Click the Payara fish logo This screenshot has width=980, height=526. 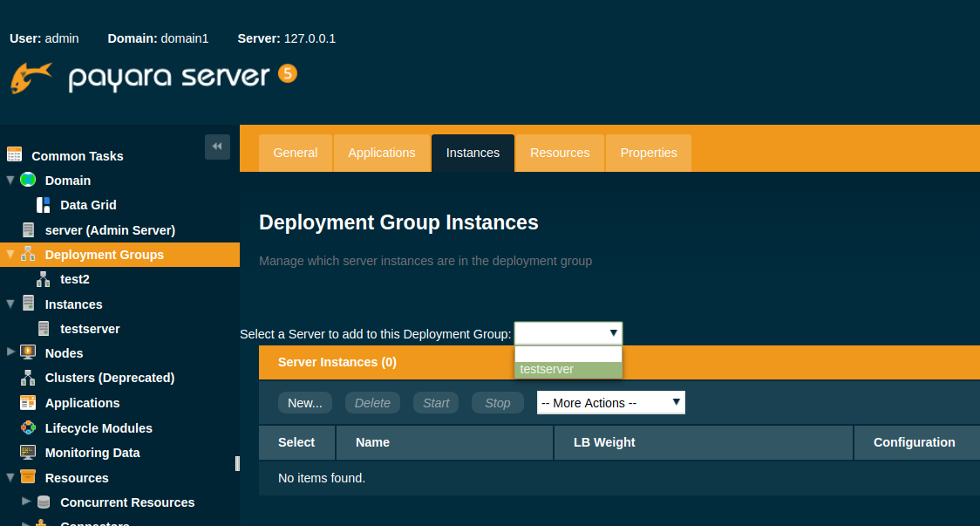[31, 78]
